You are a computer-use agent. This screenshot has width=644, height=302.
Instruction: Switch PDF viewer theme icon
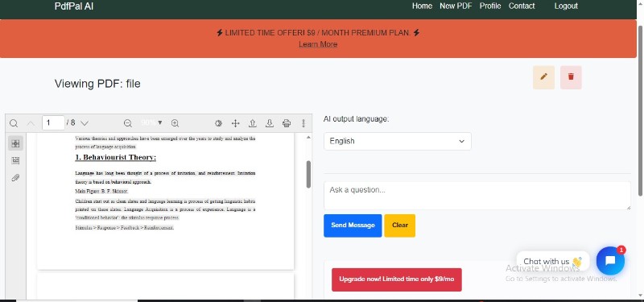(218, 123)
